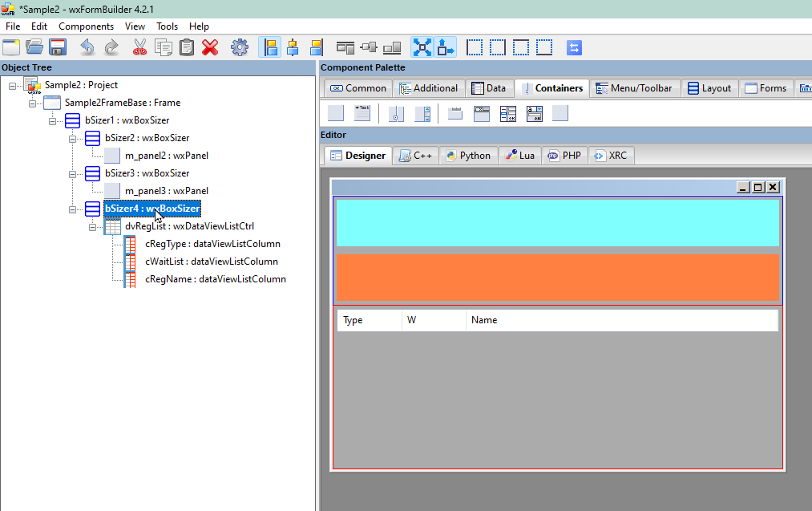Open an existing project with the folder icon
Screen dimensions: 812x511
[x=34, y=47]
